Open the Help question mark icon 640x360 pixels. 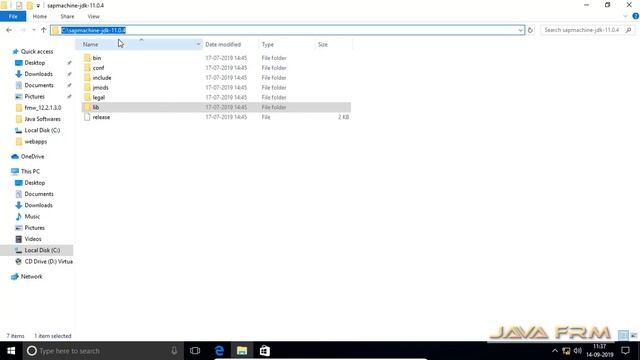(x=636, y=16)
